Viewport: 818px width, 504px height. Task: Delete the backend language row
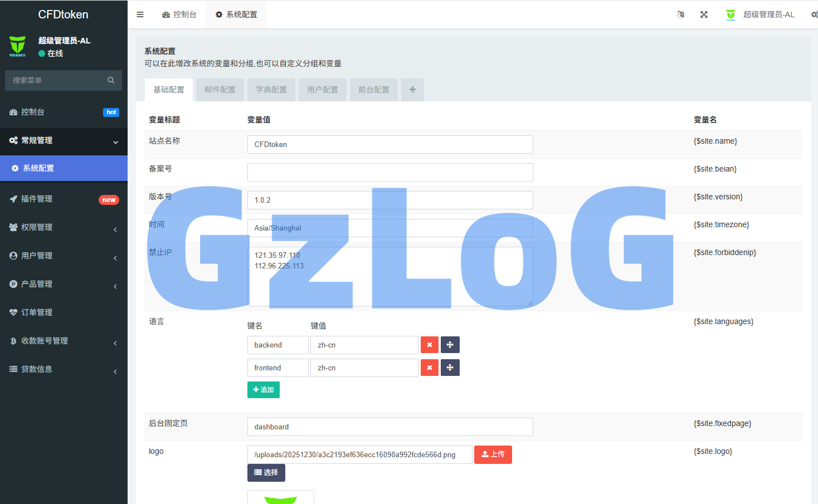(429, 345)
